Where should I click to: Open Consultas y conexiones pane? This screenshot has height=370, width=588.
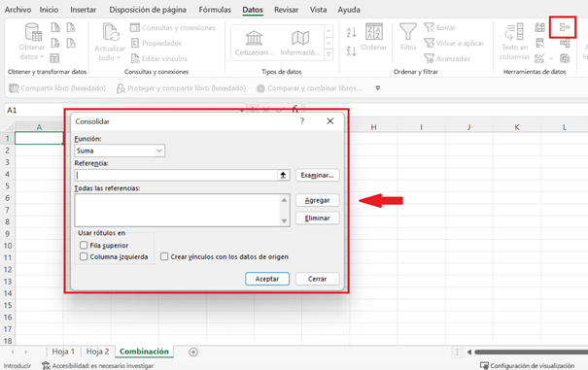click(173, 28)
